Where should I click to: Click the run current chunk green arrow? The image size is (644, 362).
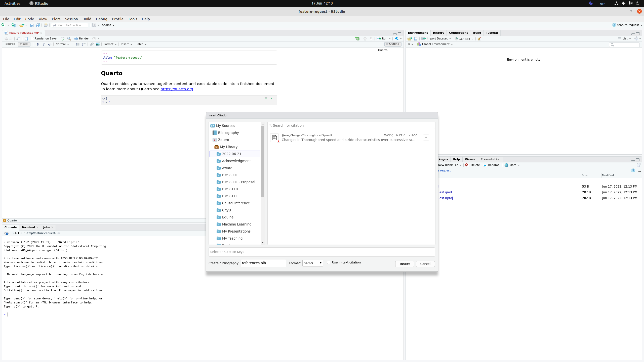click(271, 98)
